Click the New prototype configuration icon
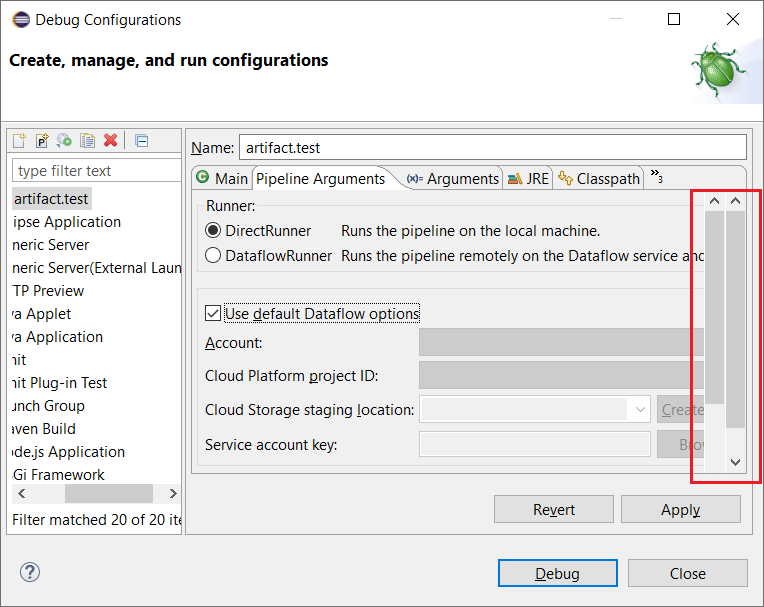 tap(42, 141)
